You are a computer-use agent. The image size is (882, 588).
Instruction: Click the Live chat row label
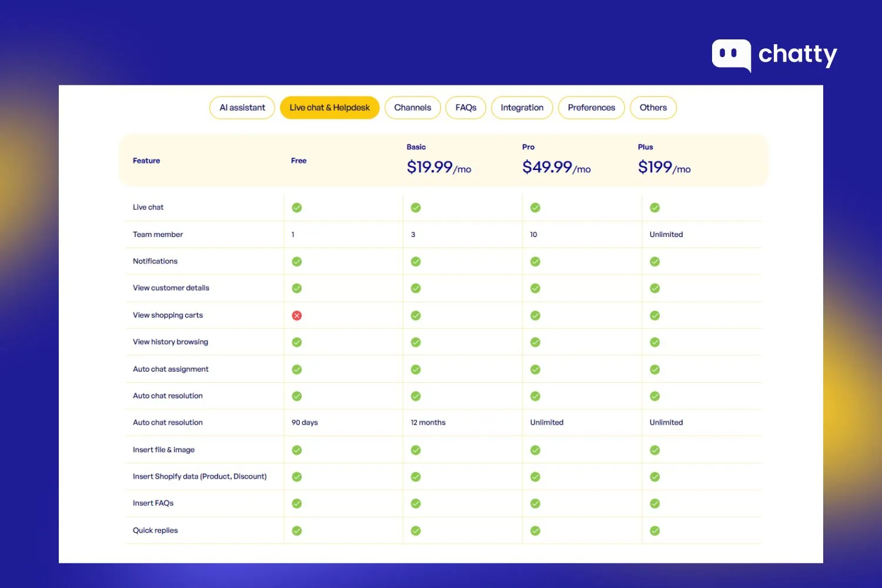coord(148,208)
